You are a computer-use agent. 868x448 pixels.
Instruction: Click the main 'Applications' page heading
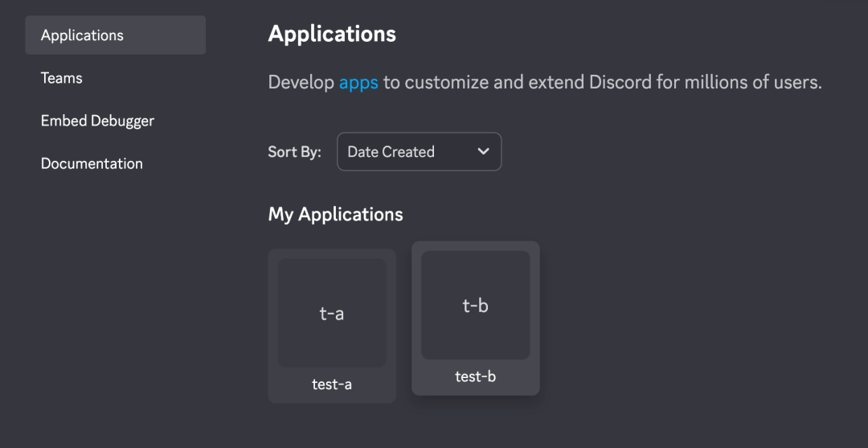point(332,35)
